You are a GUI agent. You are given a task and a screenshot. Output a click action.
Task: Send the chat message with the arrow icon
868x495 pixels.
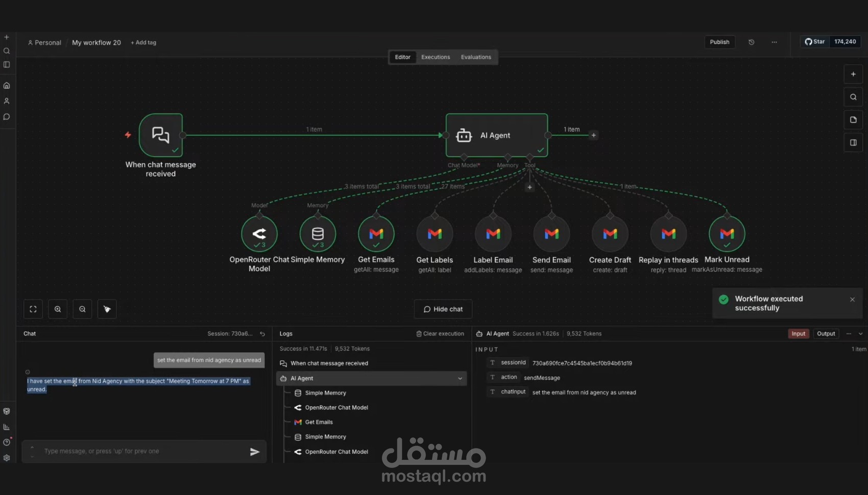point(255,452)
